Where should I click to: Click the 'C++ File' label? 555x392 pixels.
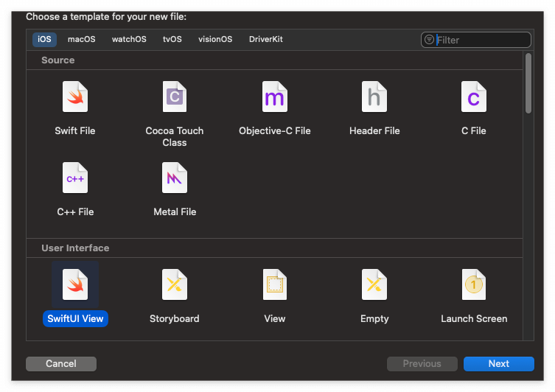(x=75, y=212)
